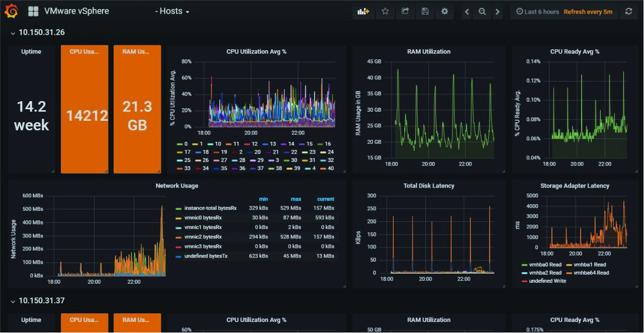Toggle undefined Write legend entry
This screenshot has width=644, height=333.
[544, 281]
